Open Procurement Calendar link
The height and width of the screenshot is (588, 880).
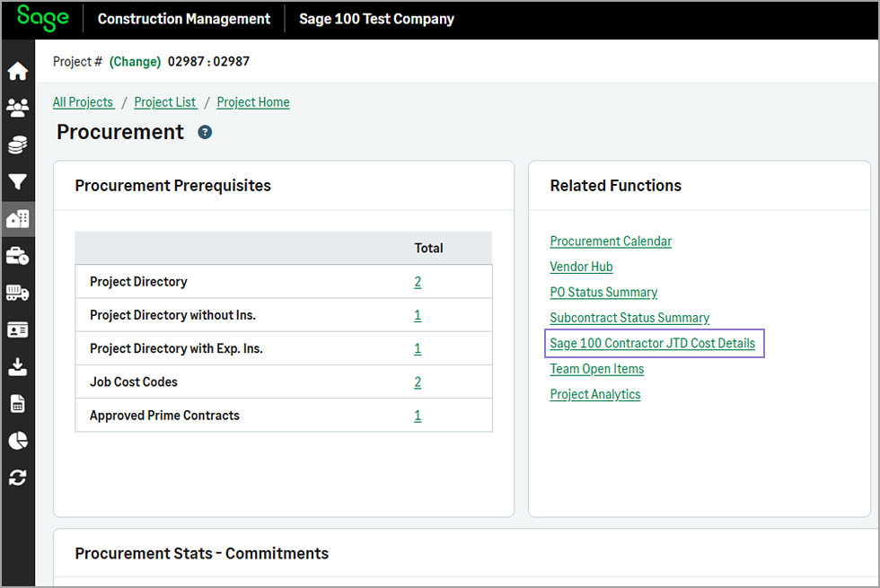(x=611, y=241)
